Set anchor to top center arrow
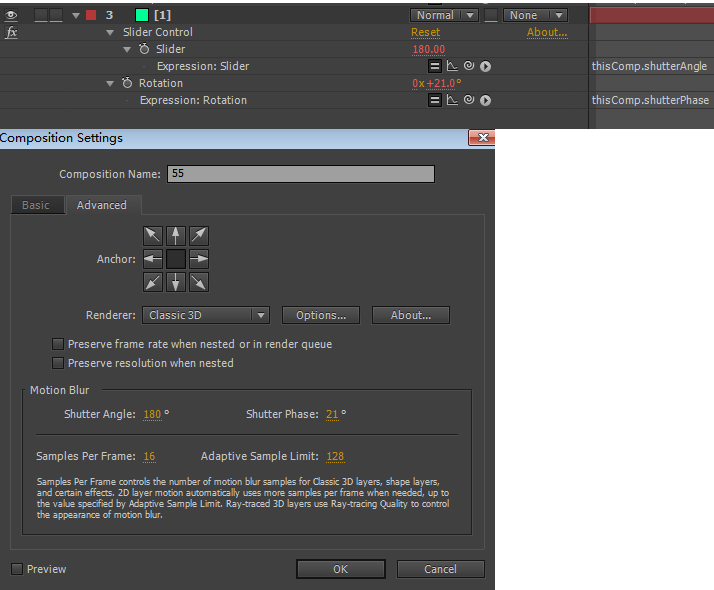The image size is (714, 590). [x=176, y=236]
